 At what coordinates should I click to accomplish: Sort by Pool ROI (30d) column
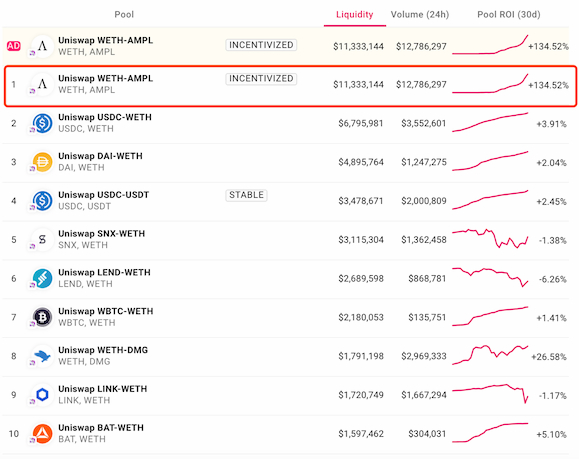509,14
